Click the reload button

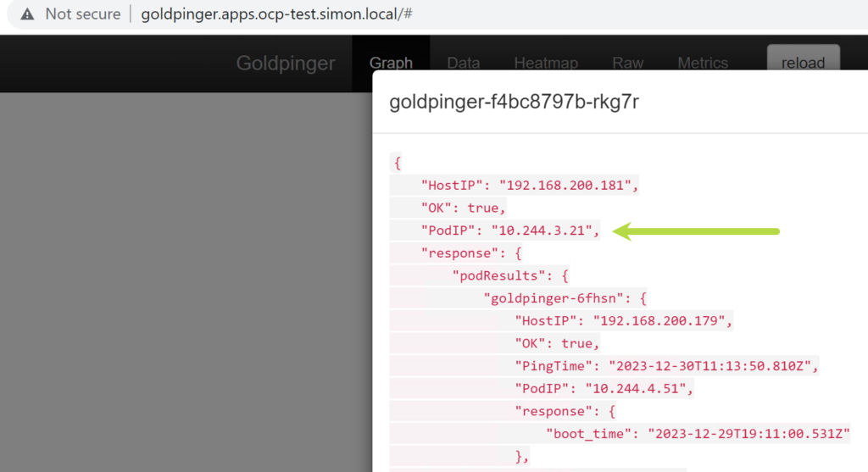(x=804, y=59)
